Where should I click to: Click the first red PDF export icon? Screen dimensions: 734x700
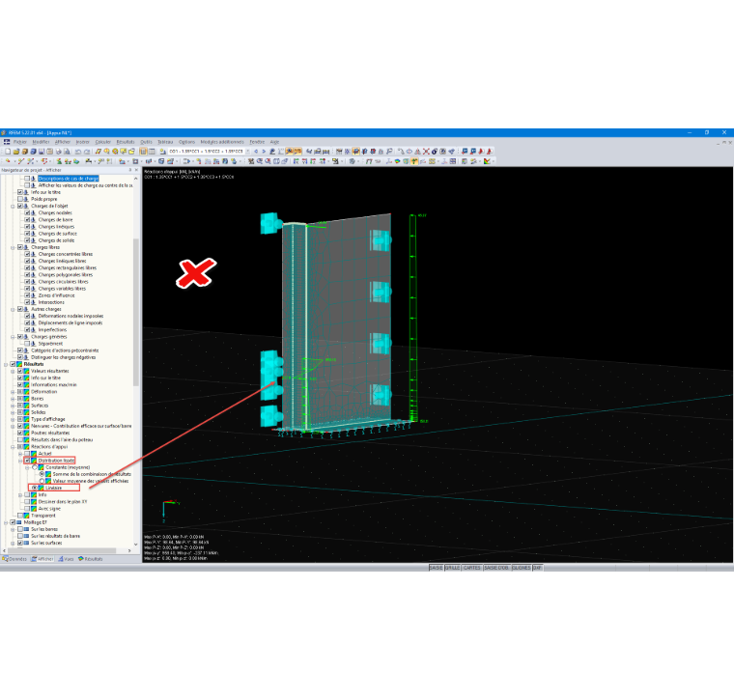coord(481,152)
